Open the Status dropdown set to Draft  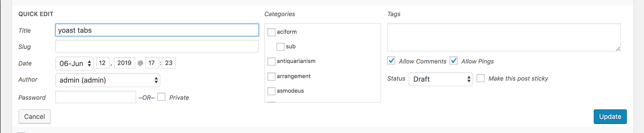441,79
